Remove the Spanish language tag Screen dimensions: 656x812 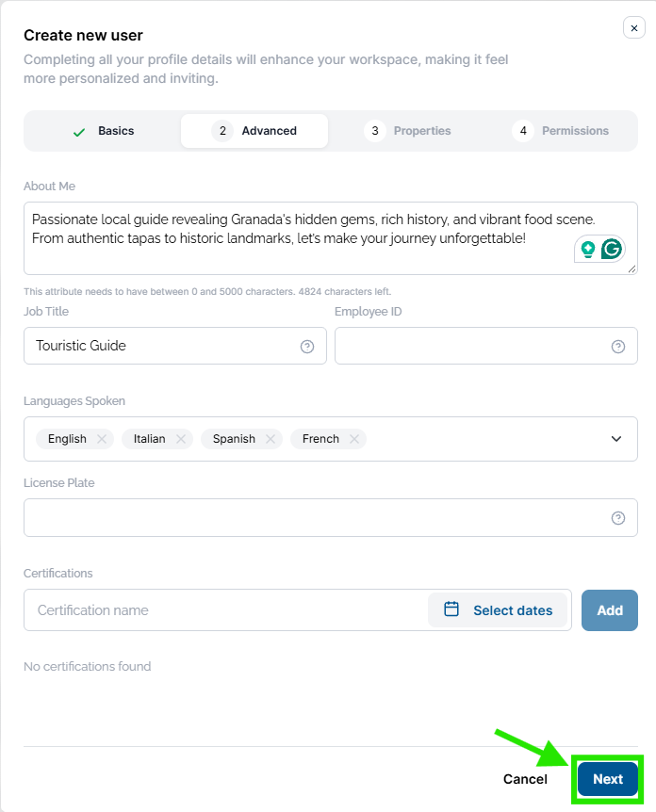pyautogui.click(x=270, y=439)
